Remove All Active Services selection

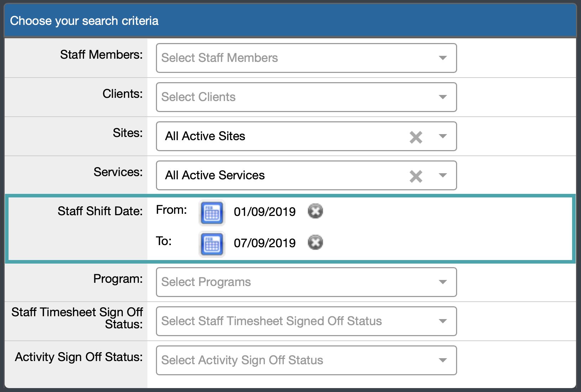(x=416, y=176)
